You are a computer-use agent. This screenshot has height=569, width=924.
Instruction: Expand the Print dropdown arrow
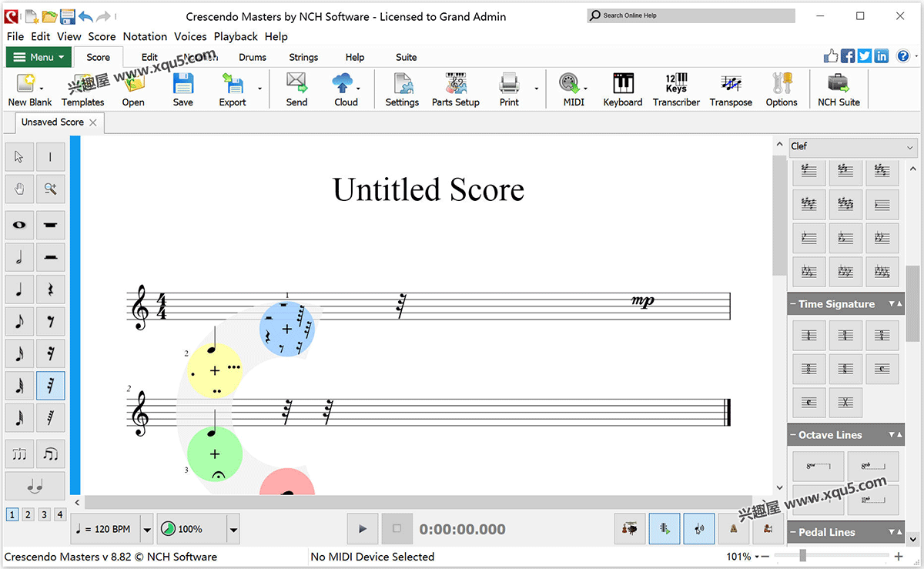pyautogui.click(x=537, y=89)
